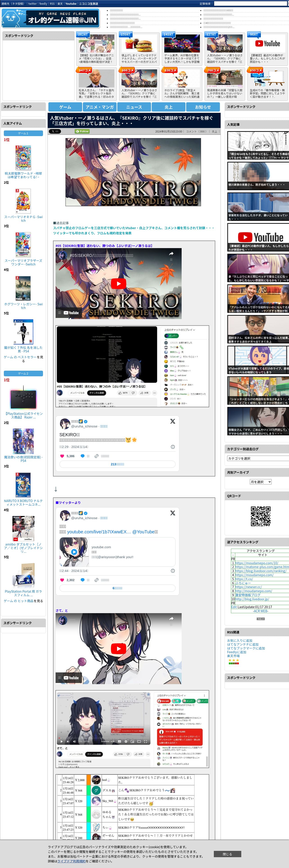Open the 桃太郎電鉄ワールド product link
Screen dimensions: 289x868
point(23,175)
